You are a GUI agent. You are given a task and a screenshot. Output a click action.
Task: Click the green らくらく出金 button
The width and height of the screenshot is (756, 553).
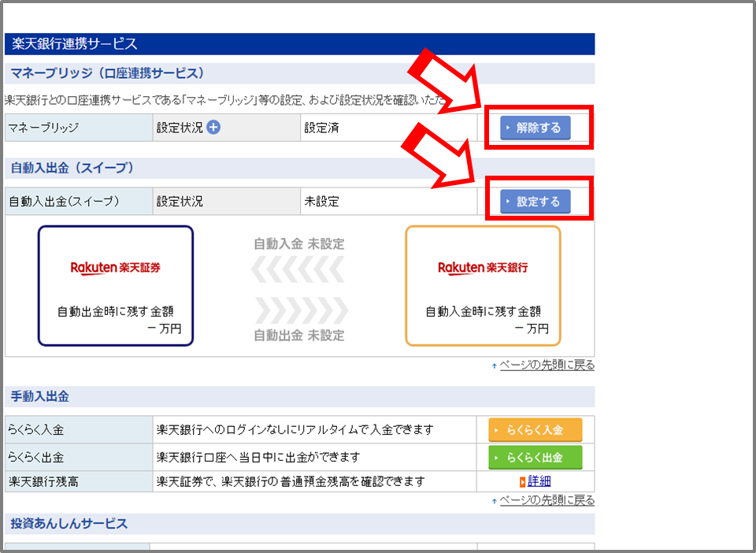tap(535, 458)
